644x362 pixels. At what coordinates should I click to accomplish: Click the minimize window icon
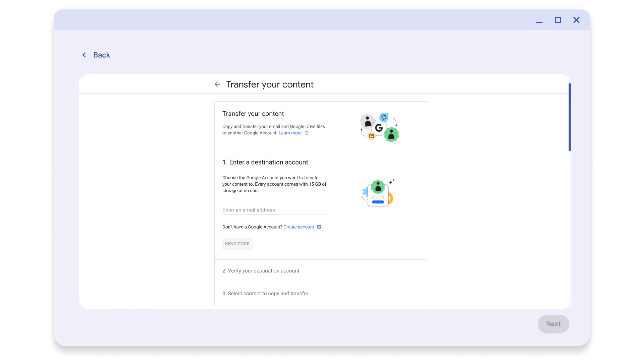click(x=539, y=20)
